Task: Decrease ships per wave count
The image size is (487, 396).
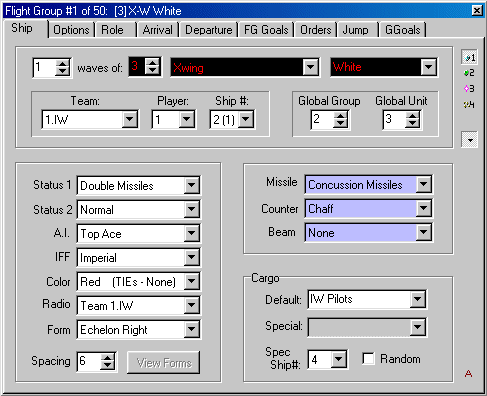Action: tap(152, 70)
